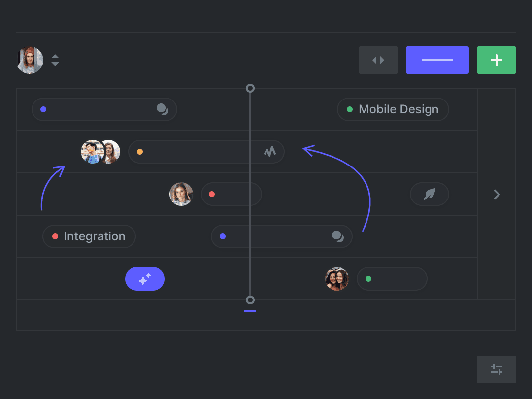Click the red-dot task pill near center
The height and width of the screenshot is (399, 532).
point(232,194)
